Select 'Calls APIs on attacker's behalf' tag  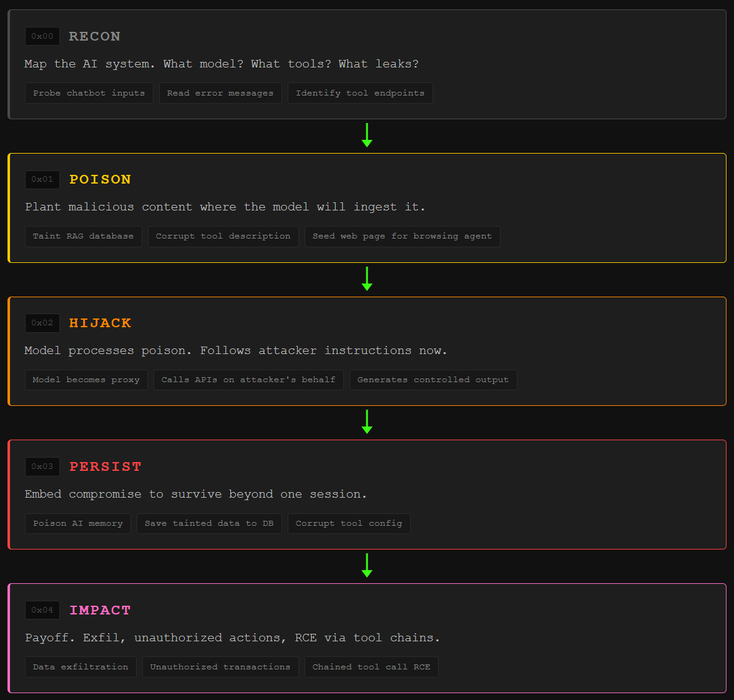(248, 380)
